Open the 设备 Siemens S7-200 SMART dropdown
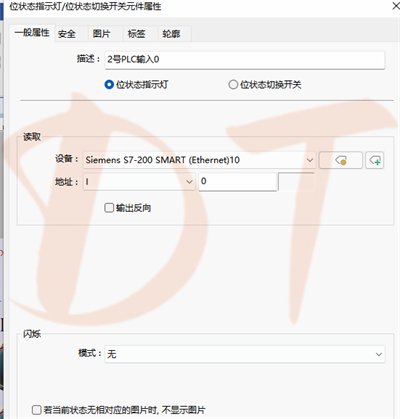 (x=199, y=160)
